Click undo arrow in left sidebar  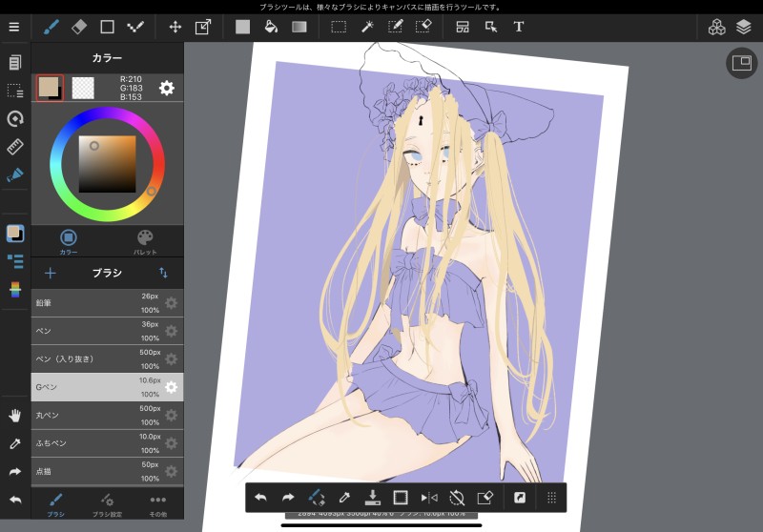coord(15,500)
